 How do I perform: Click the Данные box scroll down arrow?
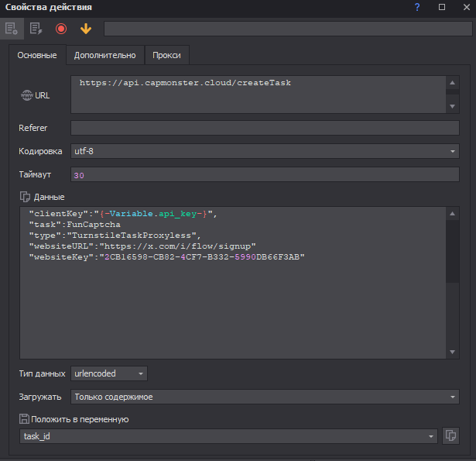tap(452, 353)
